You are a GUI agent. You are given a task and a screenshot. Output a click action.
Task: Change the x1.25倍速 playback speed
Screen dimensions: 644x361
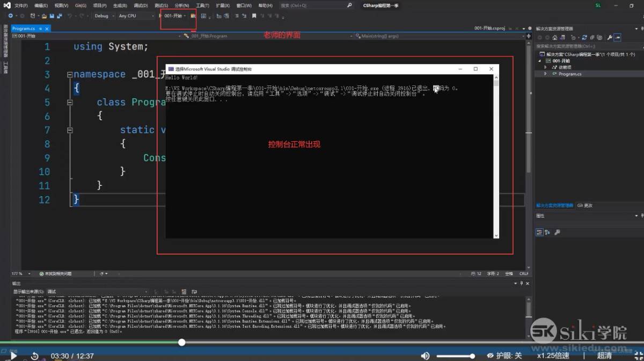[553, 356]
